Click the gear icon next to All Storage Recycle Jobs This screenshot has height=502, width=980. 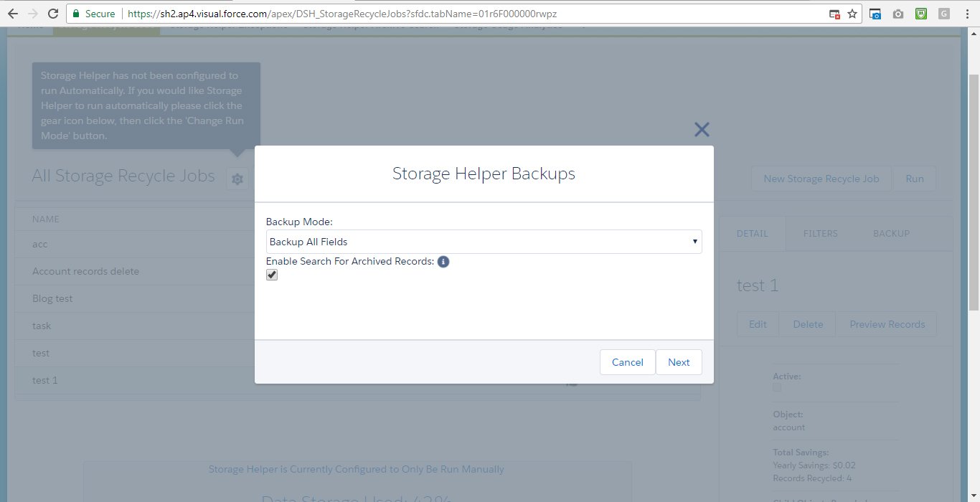click(237, 179)
